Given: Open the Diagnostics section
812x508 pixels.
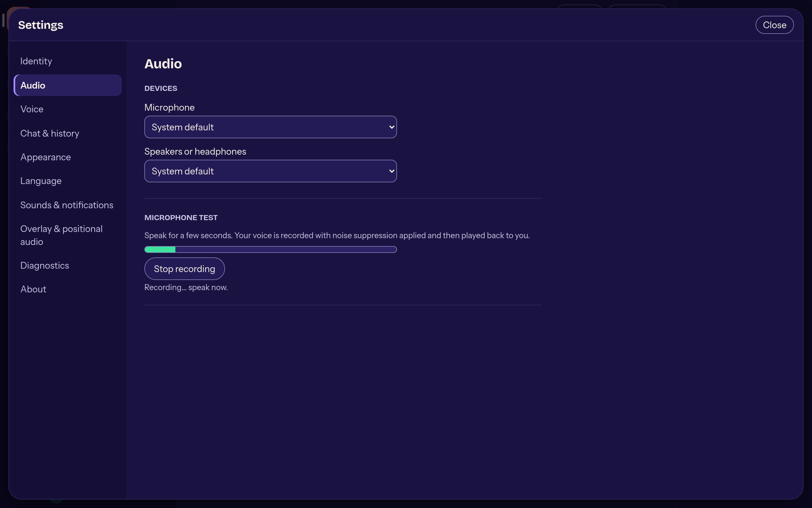Looking at the screenshot, I should (67, 265).
